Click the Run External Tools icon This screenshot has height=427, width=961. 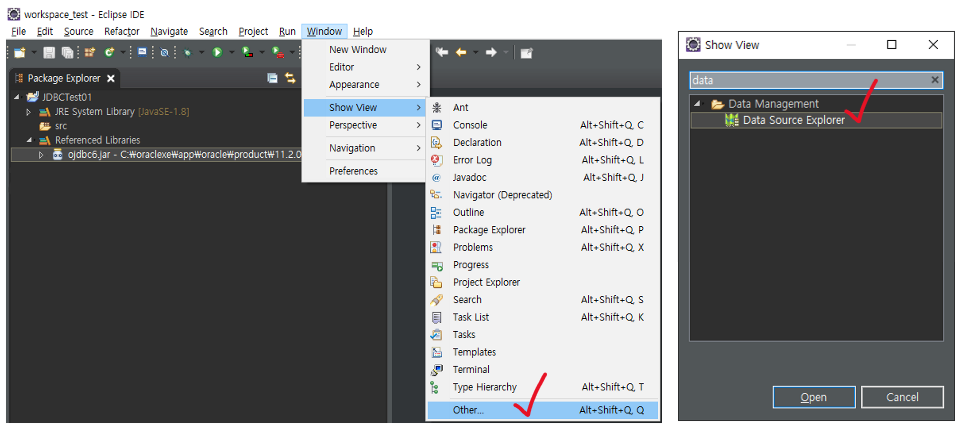point(278,53)
